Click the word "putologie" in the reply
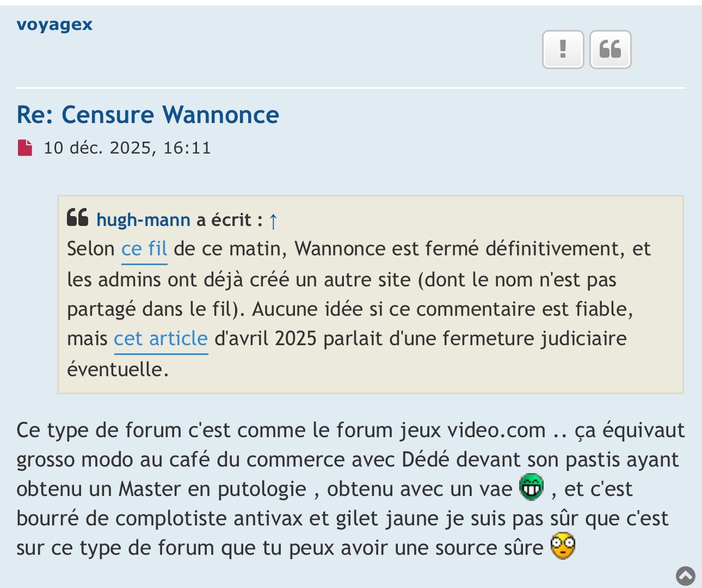Viewport: 702px width, 588px height. pyautogui.click(x=262, y=489)
